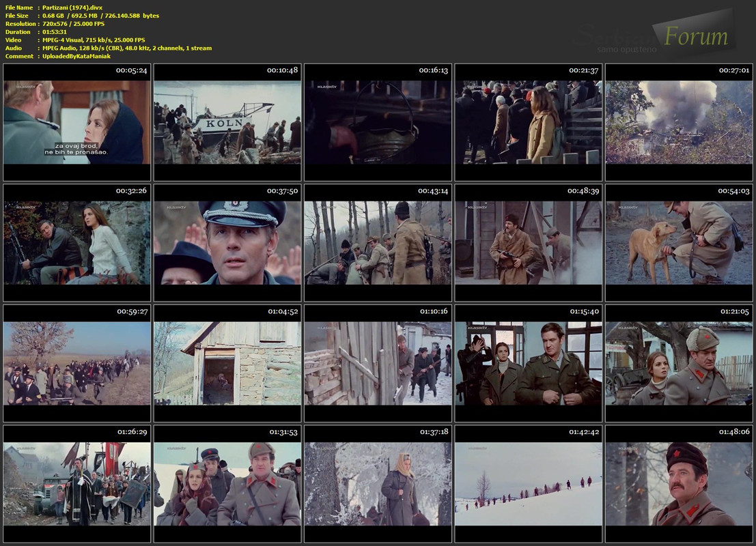Image resolution: width=756 pixels, height=546 pixels.
Task: Open the 00:48:39 thumbnail of gunman by building
Action: pyautogui.click(x=529, y=242)
